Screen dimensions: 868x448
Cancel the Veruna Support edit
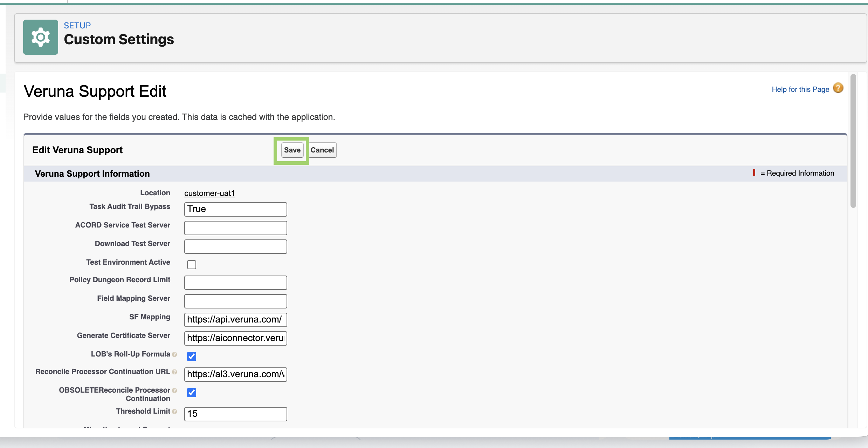coord(322,150)
